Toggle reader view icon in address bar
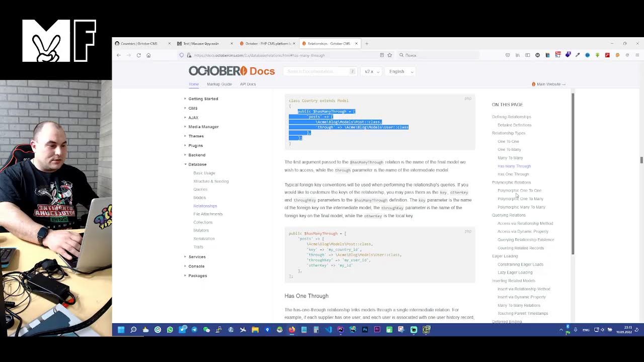Screen dimensions: 644x362 [382, 55]
